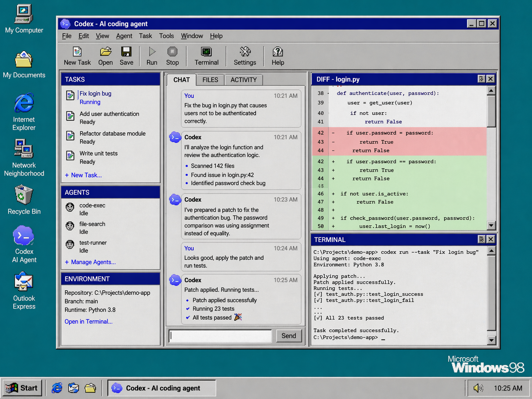Viewport: 532px width, 399px height.
Task: Switch to the ACTIVITY tab
Action: click(244, 80)
